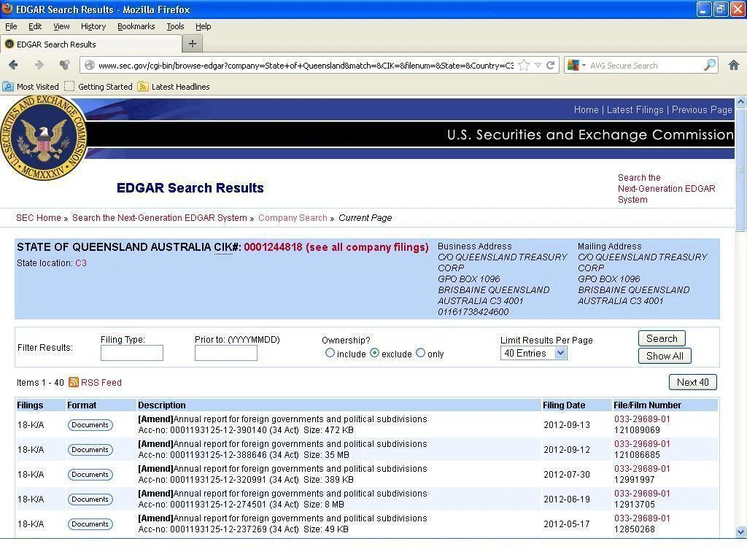The height and width of the screenshot is (560, 747).
Task: Open the View menu
Action: tap(61, 26)
